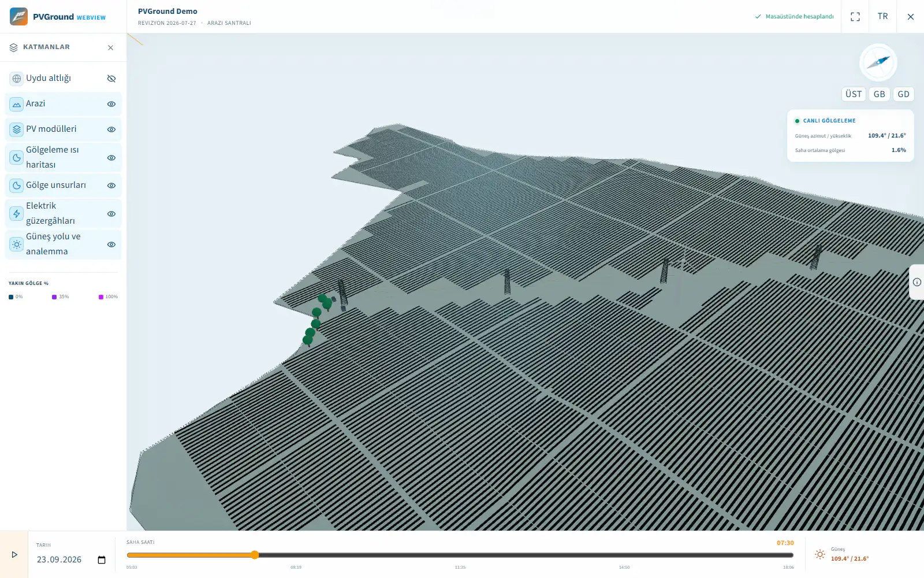Click the PVGround Demo project title
Viewport: 924px width, 578px height.
tap(167, 12)
